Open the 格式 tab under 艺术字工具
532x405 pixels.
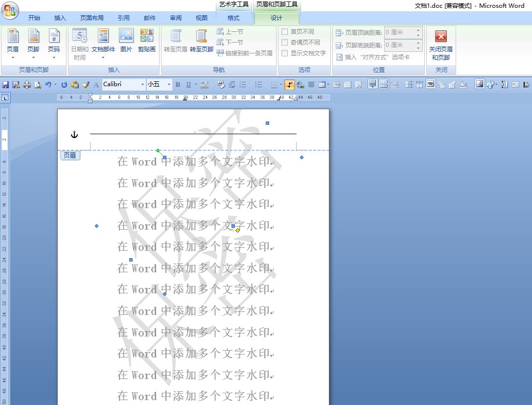pyautogui.click(x=233, y=18)
